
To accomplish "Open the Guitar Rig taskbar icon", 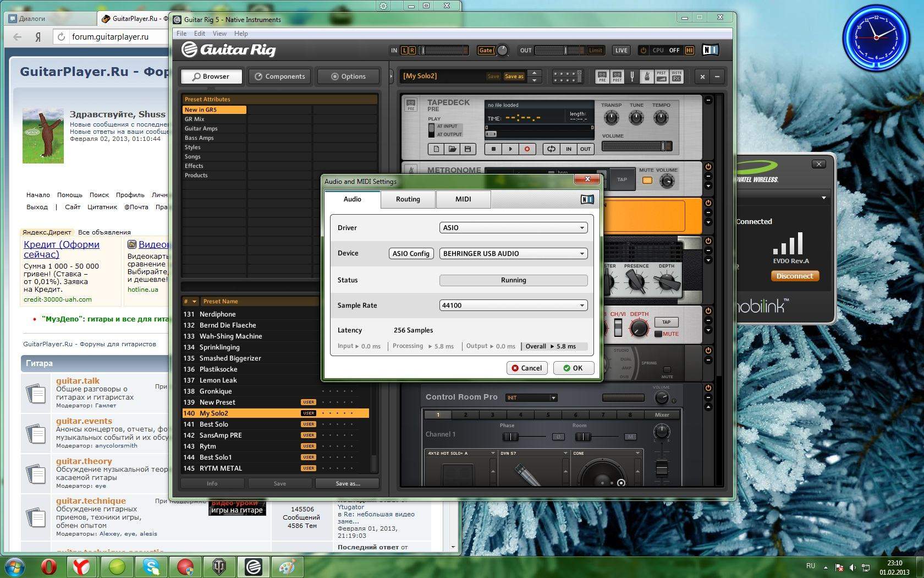I will tap(254, 566).
